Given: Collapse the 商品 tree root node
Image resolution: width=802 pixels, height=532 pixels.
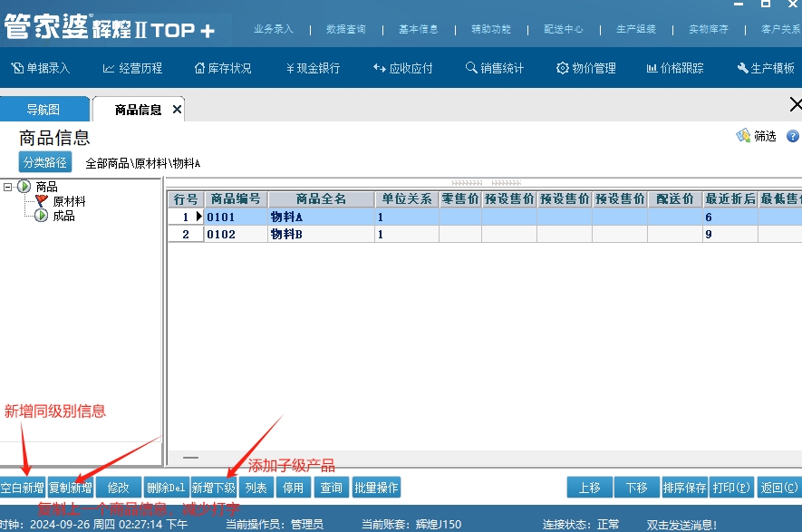Looking at the screenshot, I should (7, 187).
